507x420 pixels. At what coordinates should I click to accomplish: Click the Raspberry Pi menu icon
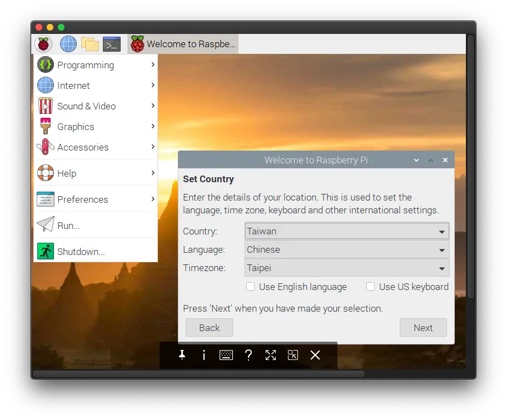43,44
